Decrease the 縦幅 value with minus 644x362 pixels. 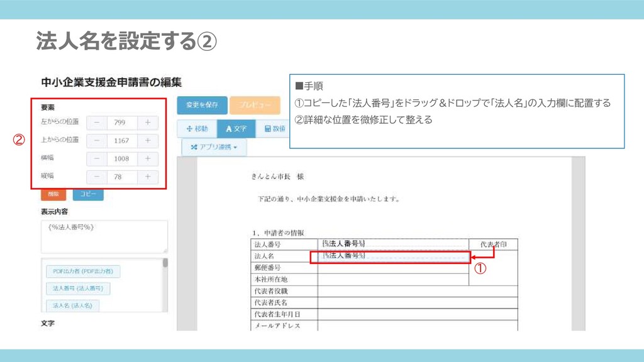97,177
